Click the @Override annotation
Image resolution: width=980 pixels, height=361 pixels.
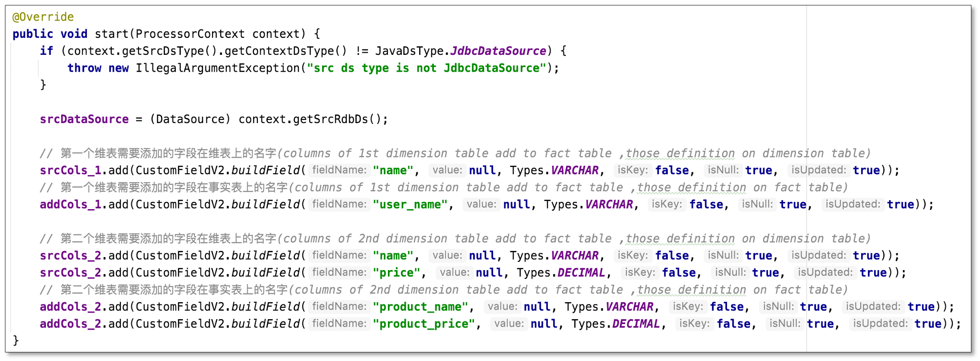click(43, 17)
